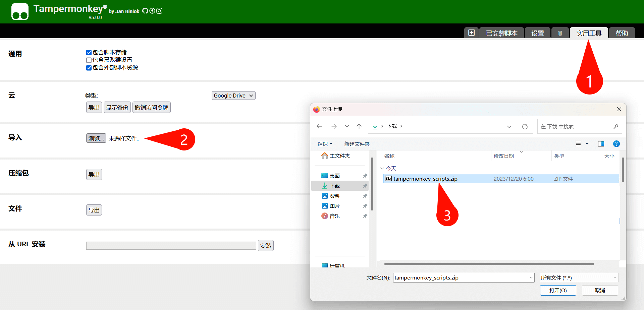644x310 pixels.
Task: Expand address bar history dropdown
Action: pyautogui.click(x=509, y=126)
